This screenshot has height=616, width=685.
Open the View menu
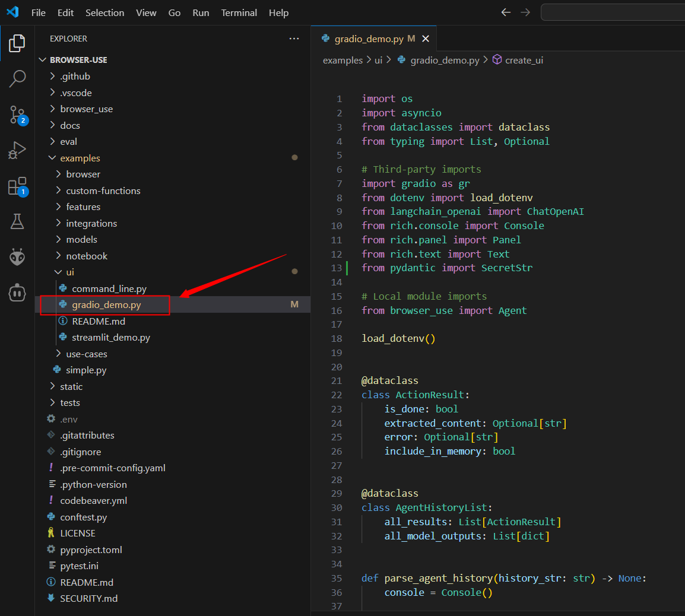click(x=146, y=12)
